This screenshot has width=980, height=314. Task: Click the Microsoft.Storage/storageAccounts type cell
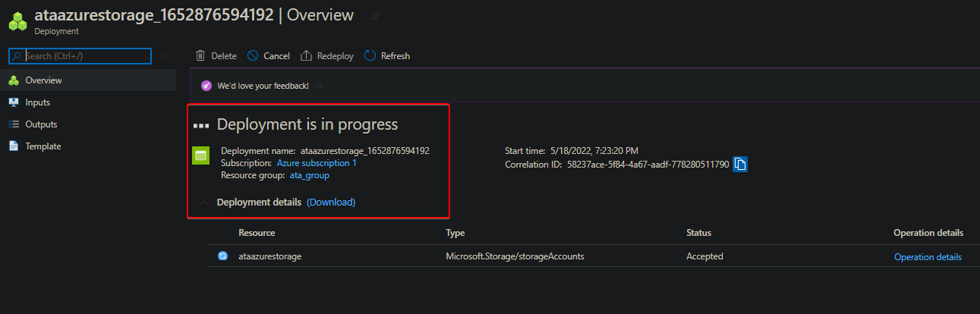[515, 256]
